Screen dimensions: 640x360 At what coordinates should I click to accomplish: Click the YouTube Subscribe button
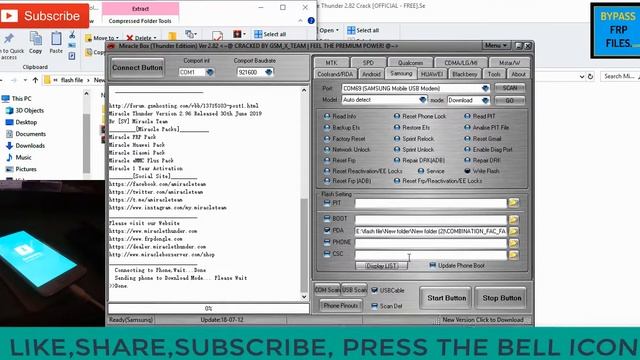44,16
